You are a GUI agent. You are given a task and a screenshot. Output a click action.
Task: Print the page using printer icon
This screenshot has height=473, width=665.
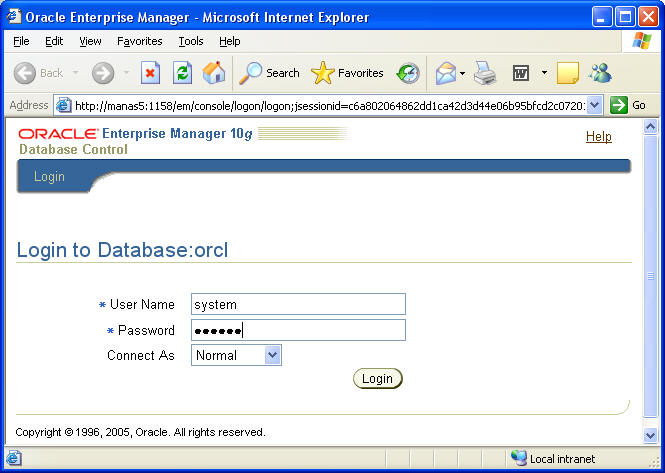click(485, 73)
